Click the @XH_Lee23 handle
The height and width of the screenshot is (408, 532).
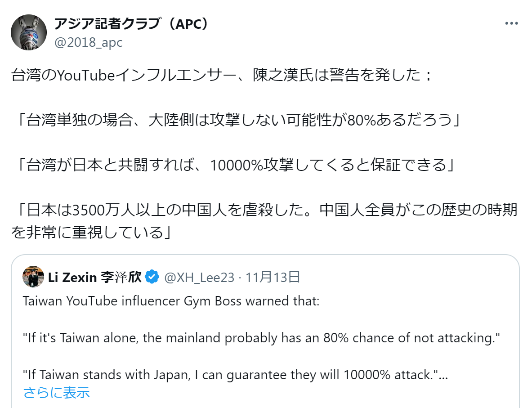click(x=199, y=277)
